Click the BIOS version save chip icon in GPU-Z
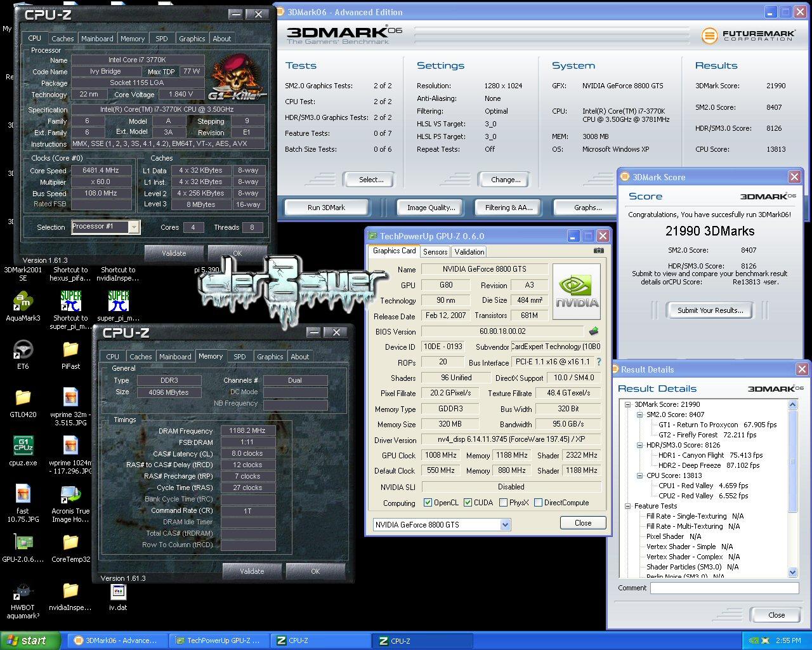The image size is (812, 650). (x=594, y=331)
